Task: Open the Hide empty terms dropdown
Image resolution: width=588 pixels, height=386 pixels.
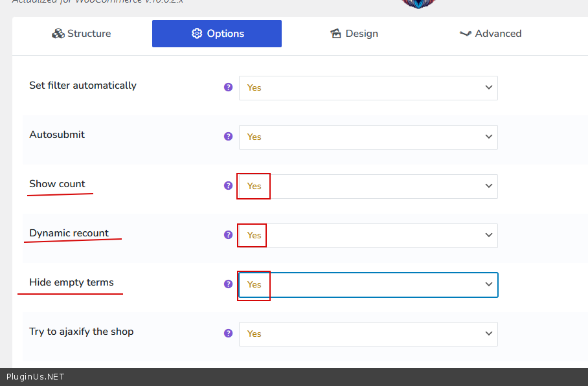Action: coord(368,284)
